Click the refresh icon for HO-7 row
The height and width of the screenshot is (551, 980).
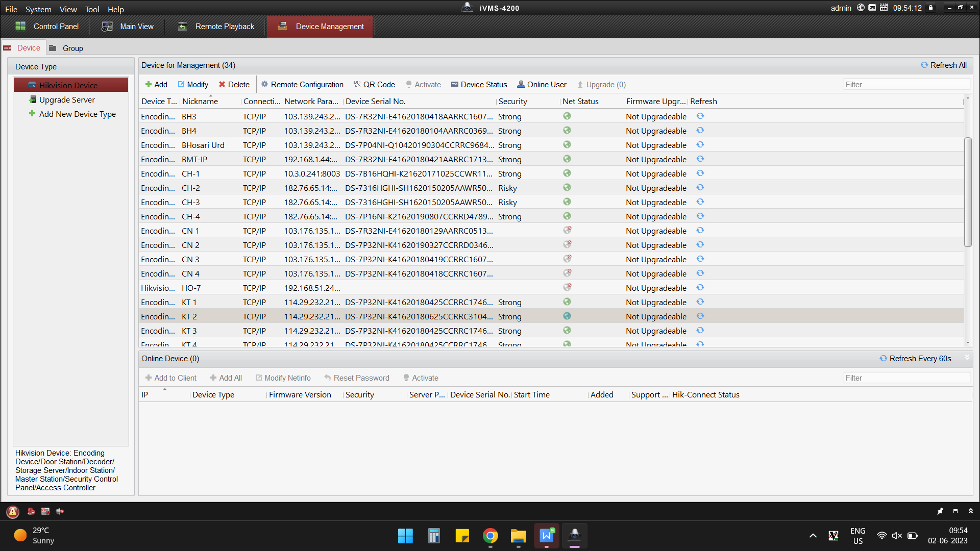click(700, 288)
